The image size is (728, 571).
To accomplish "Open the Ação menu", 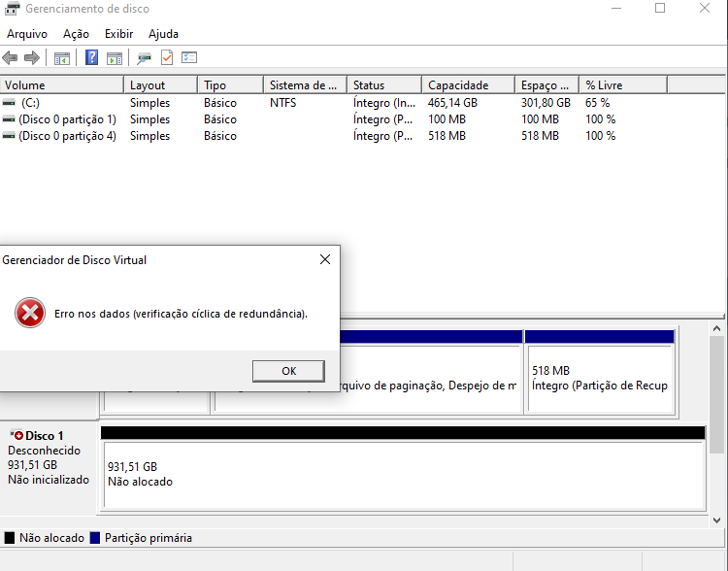I will point(76,34).
